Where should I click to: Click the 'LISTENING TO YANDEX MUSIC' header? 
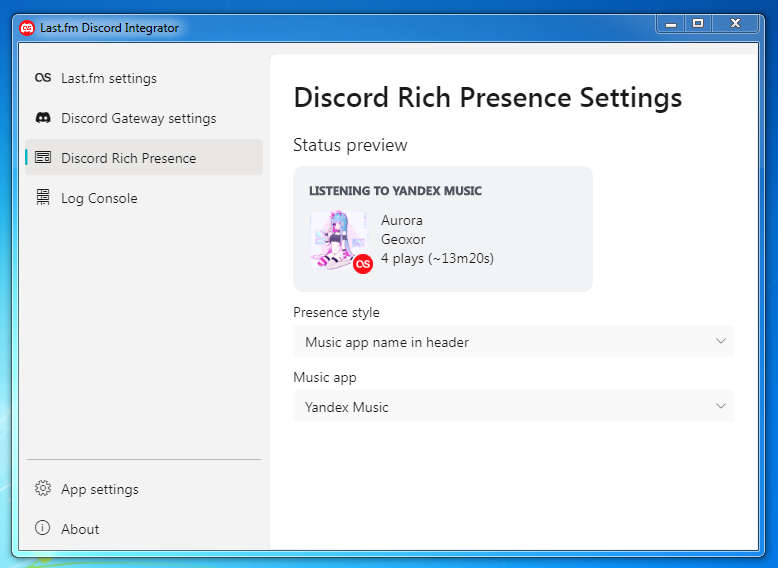(395, 191)
